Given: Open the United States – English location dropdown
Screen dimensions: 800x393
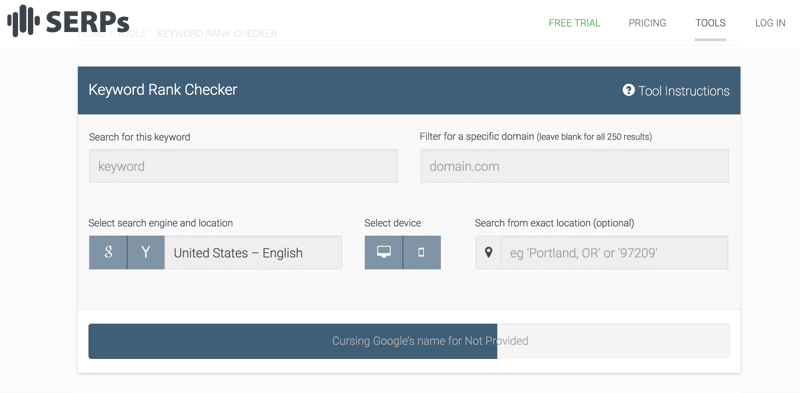Looking at the screenshot, I should point(253,252).
